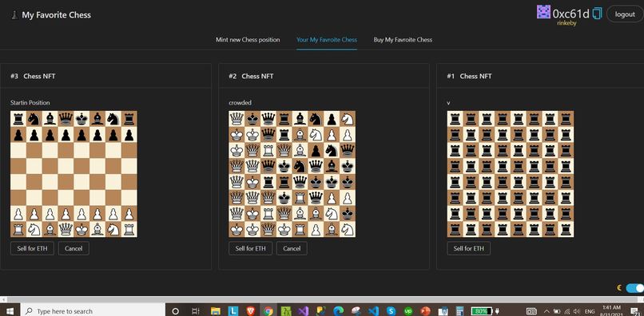Open Visual Studio purple icon in taskbar
The width and height of the screenshot is (644, 316).
[304, 311]
